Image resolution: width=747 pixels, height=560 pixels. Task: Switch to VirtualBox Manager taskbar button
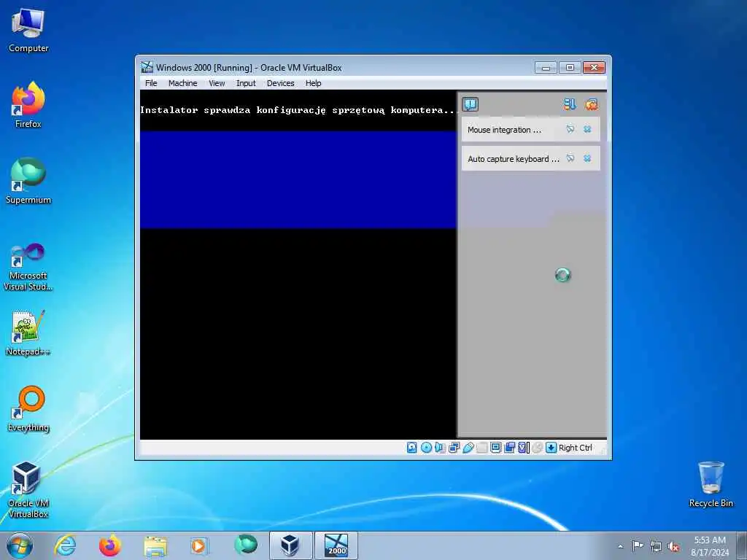[x=290, y=545]
